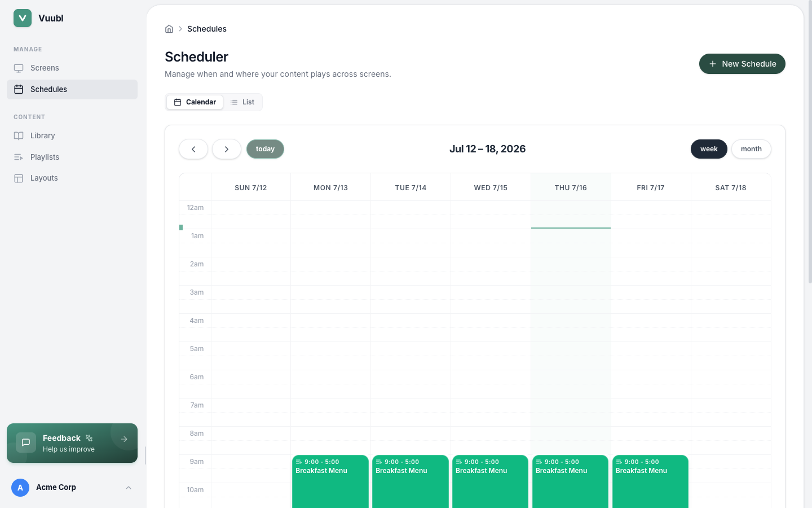Screen dimensions: 812x508
Task: Expand the Acme Corp account menu
Action: tap(129, 488)
